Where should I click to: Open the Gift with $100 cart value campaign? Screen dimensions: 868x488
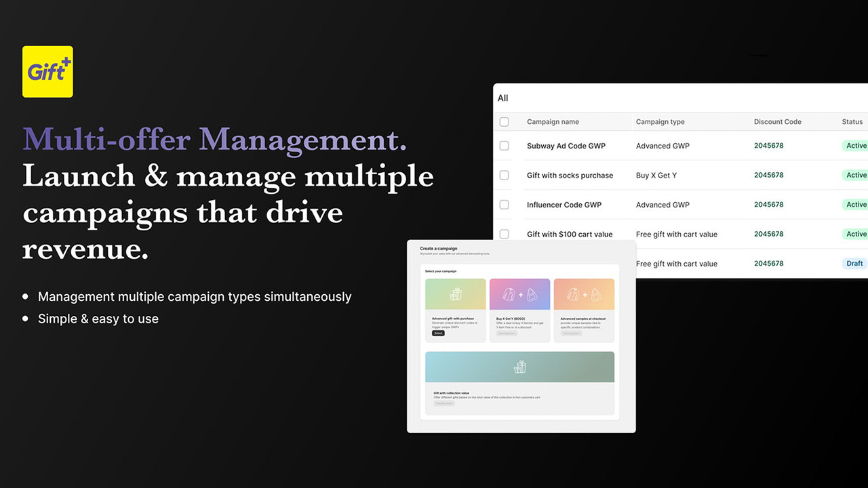pyautogui.click(x=570, y=234)
